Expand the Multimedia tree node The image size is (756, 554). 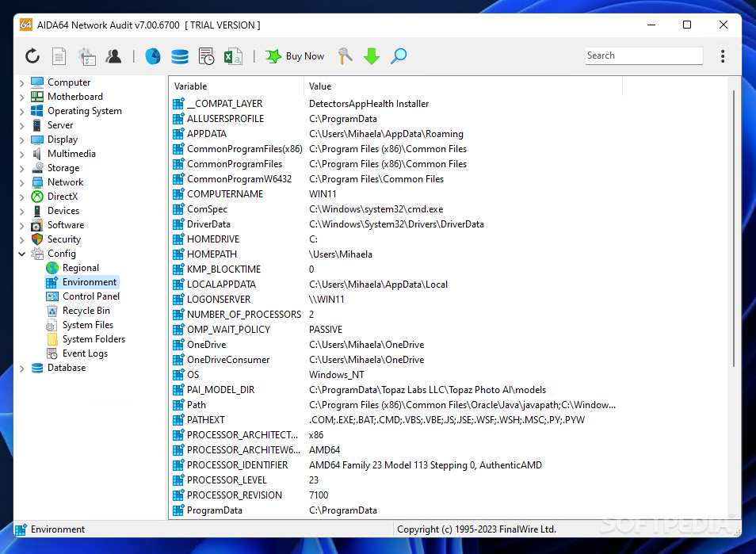pos(21,154)
